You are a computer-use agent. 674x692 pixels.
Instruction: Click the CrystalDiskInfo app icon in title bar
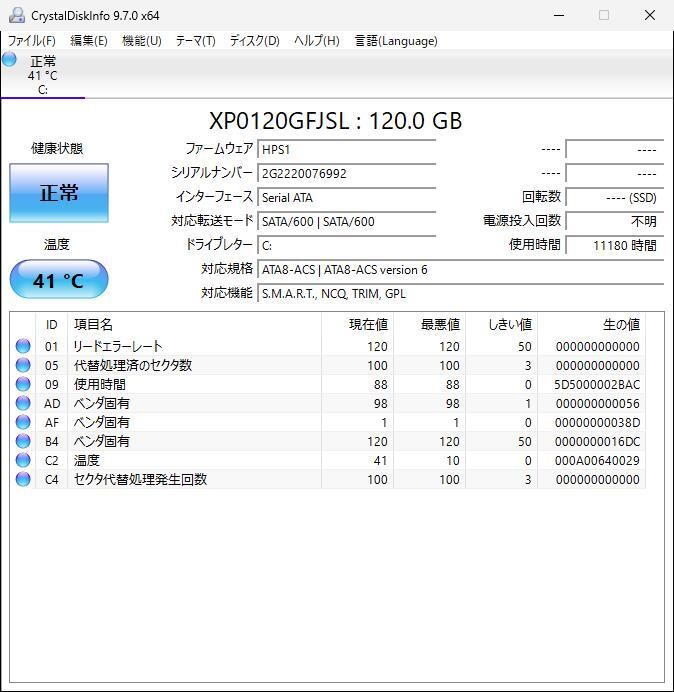click(17, 15)
